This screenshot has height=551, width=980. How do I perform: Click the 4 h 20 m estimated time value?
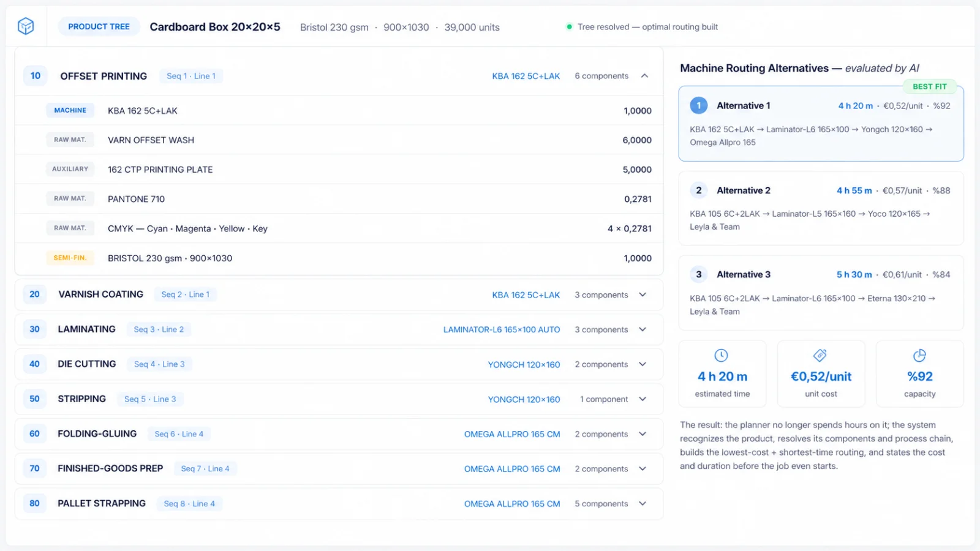click(x=722, y=377)
